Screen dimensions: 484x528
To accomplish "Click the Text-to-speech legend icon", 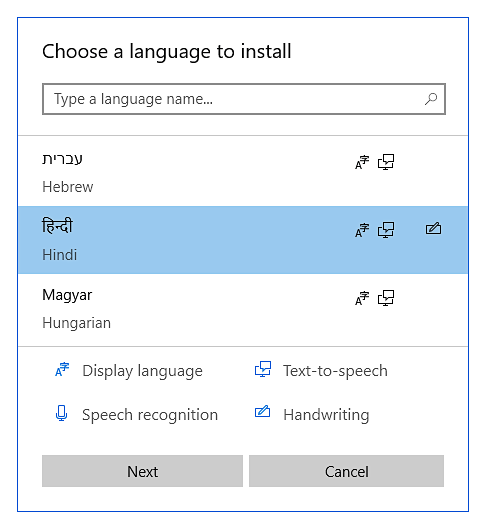I will click(x=263, y=369).
